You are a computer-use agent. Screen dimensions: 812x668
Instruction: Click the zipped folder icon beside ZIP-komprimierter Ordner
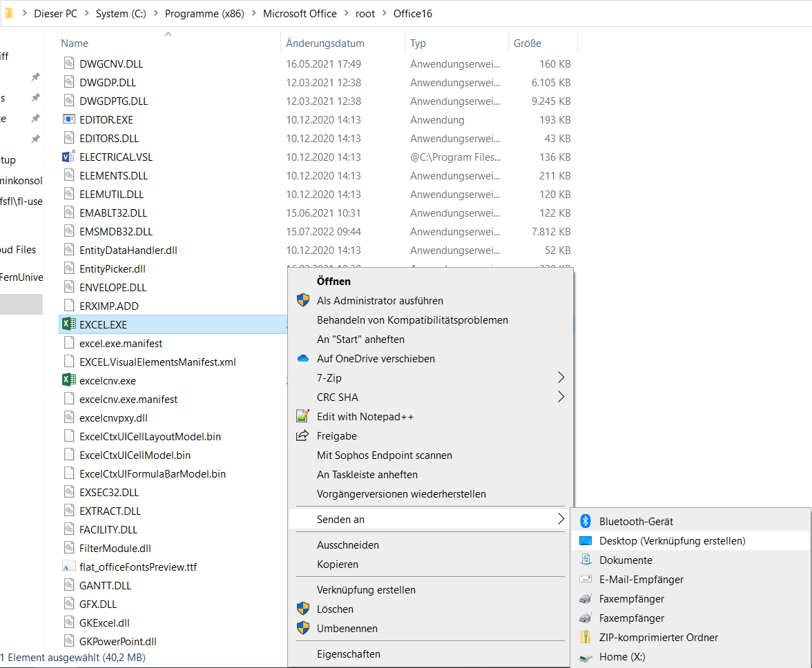[586, 637]
